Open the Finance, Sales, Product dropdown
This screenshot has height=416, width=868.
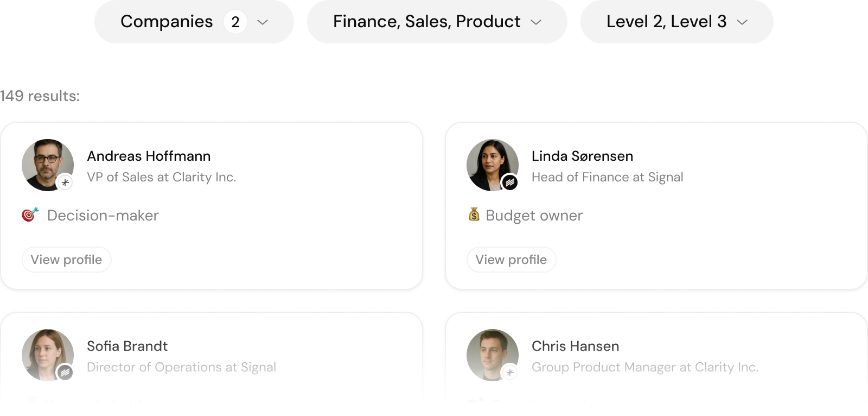[437, 22]
